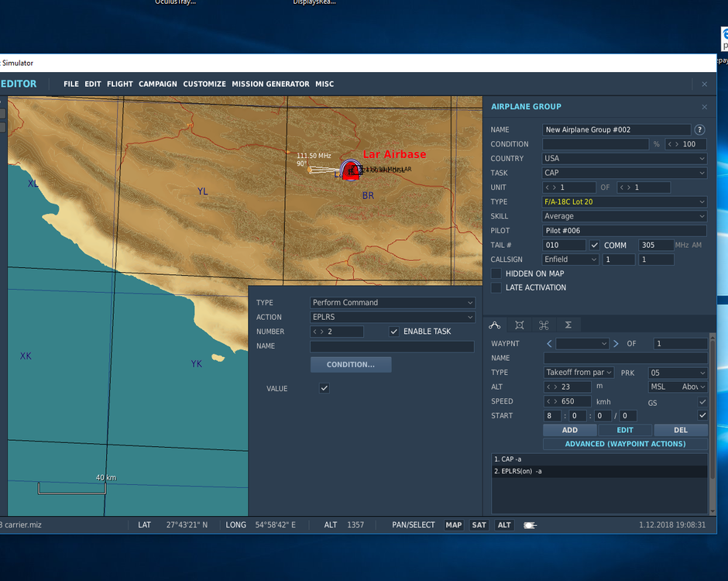Open the SKILL dropdown set to Average

624,216
